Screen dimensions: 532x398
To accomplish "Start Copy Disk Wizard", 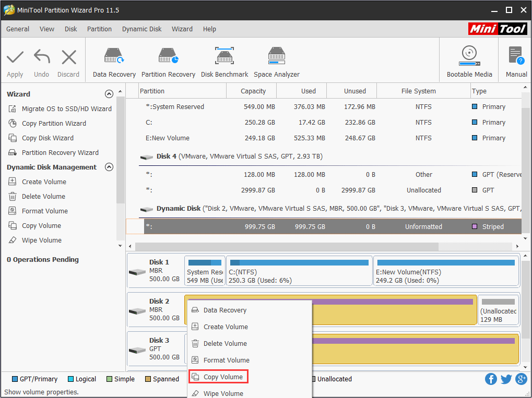I will (41, 138).
